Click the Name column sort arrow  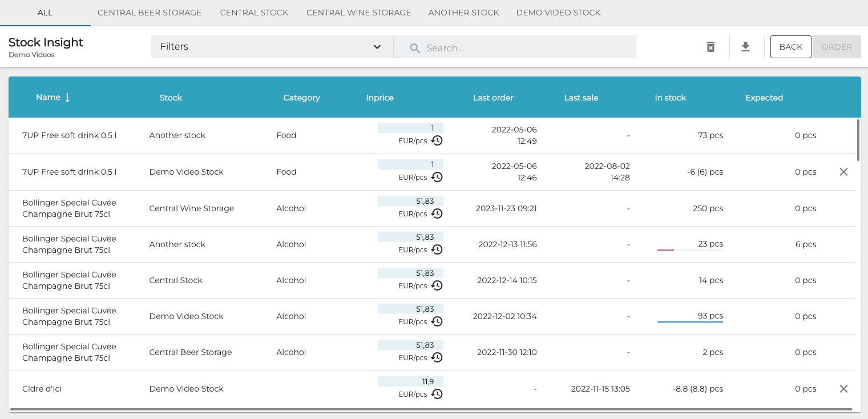(67, 98)
